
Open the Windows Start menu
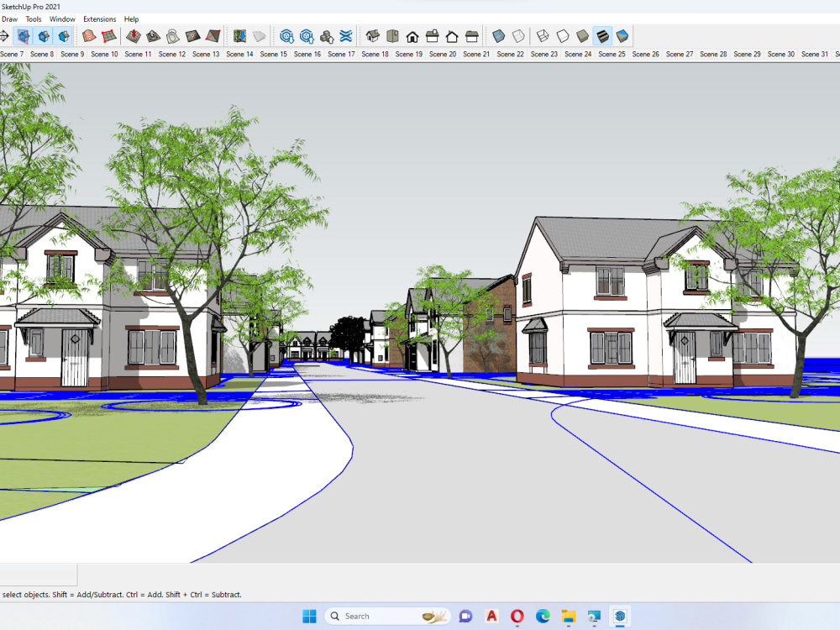coord(310,616)
